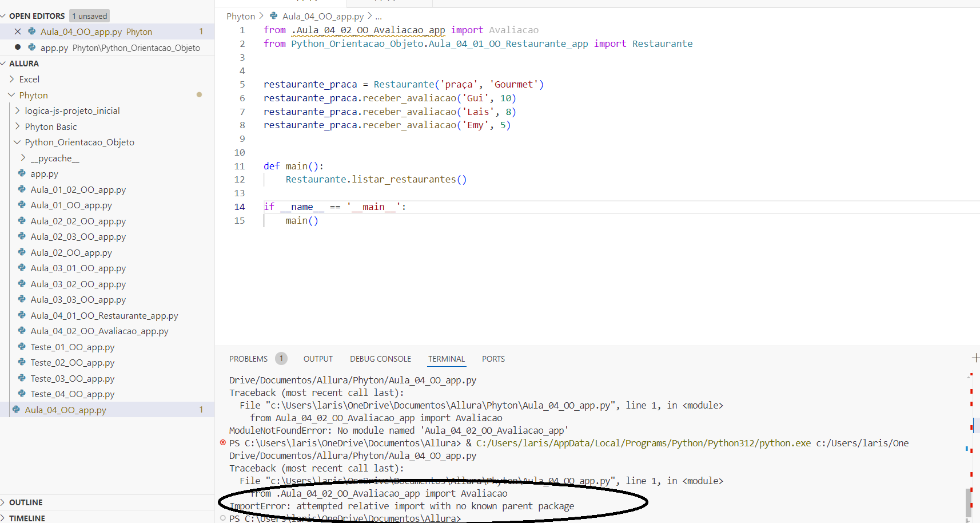Image resolution: width=980 pixels, height=523 pixels.
Task: Click the 1 unsaved badge
Action: (90, 16)
